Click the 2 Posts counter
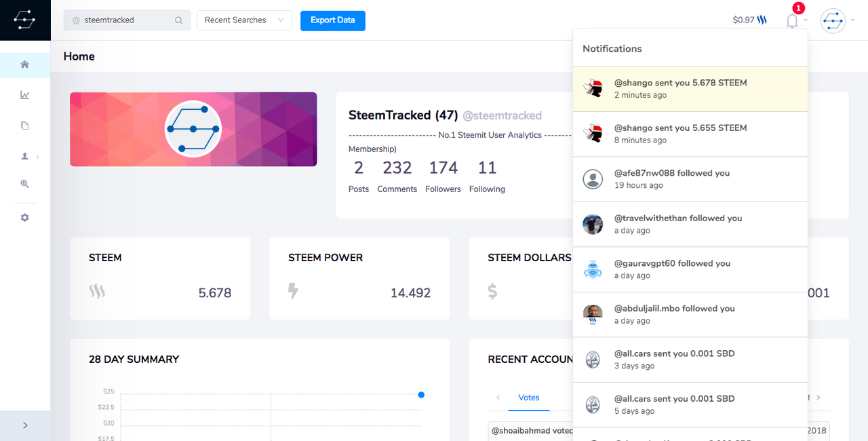Image resolution: width=868 pixels, height=441 pixels. pos(359,176)
